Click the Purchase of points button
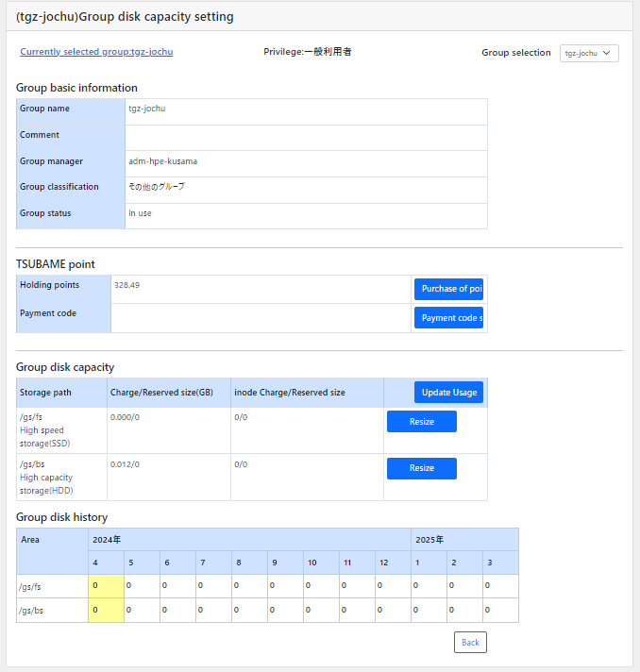The height and width of the screenshot is (672, 640). tap(448, 289)
